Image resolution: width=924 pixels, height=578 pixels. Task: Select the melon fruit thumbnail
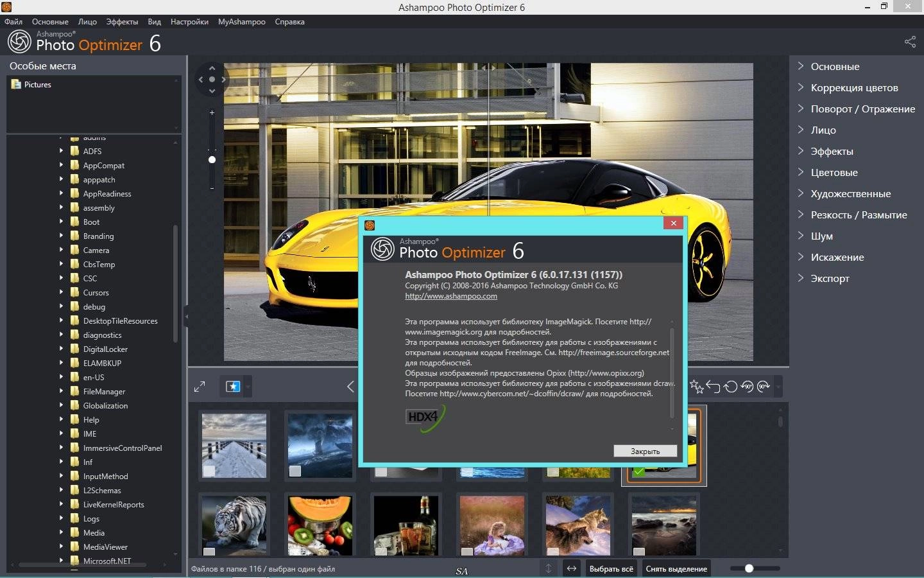320,525
